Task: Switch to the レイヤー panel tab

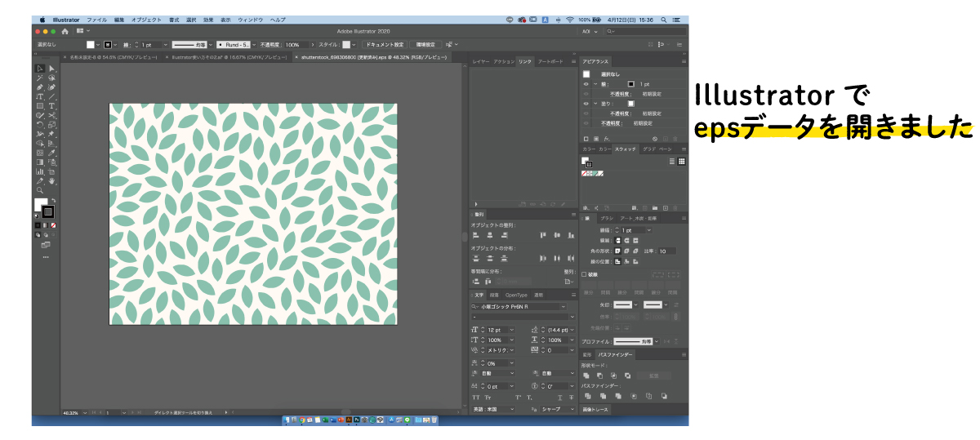Action: click(x=480, y=61)
